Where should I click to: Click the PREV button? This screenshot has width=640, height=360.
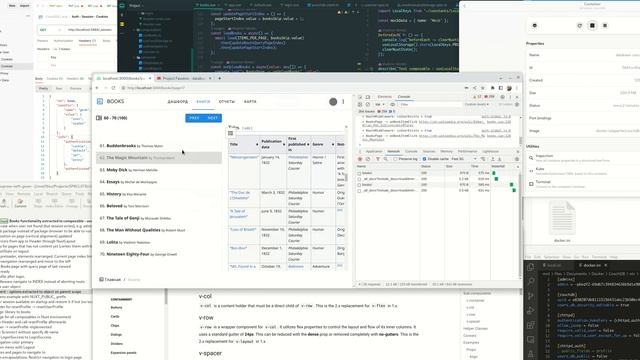coord(194,118)
